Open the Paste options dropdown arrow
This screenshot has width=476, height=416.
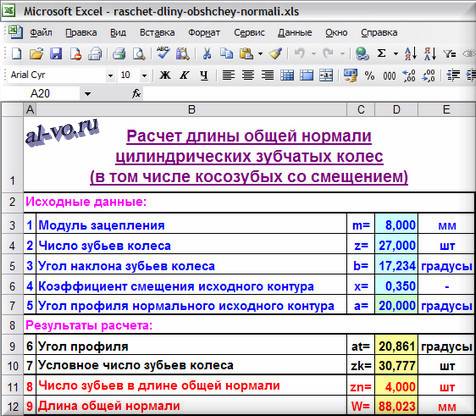[260, 53]
